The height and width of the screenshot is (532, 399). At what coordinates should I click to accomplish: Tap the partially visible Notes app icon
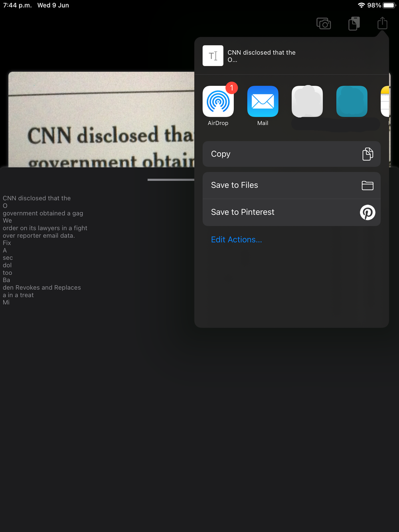(385, 101)
